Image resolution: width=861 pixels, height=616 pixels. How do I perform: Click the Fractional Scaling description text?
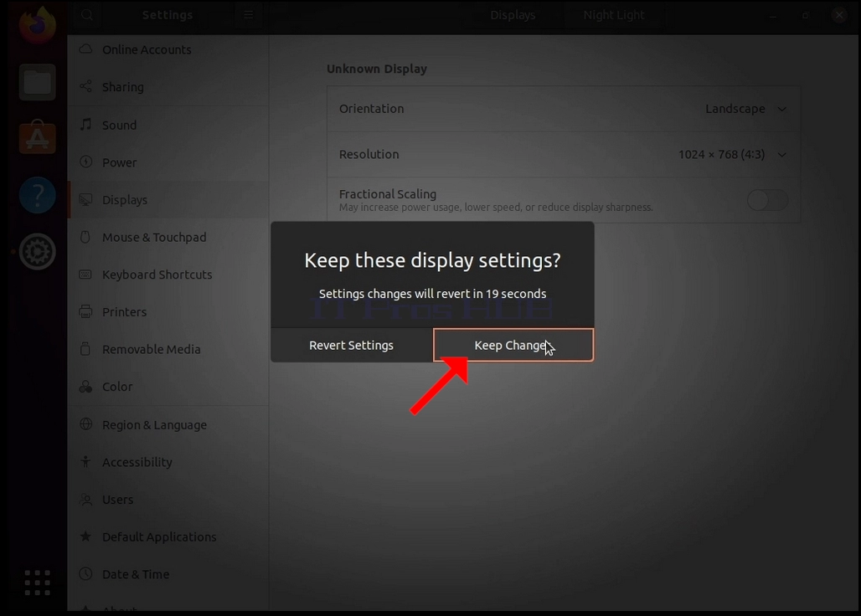[496, 208]
